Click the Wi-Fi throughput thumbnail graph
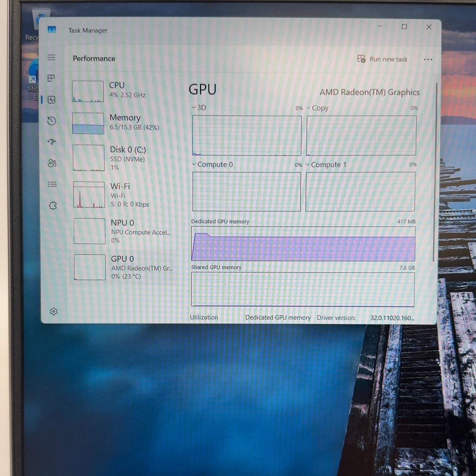This screenshot has height=476, width=476. pos(89,195)
